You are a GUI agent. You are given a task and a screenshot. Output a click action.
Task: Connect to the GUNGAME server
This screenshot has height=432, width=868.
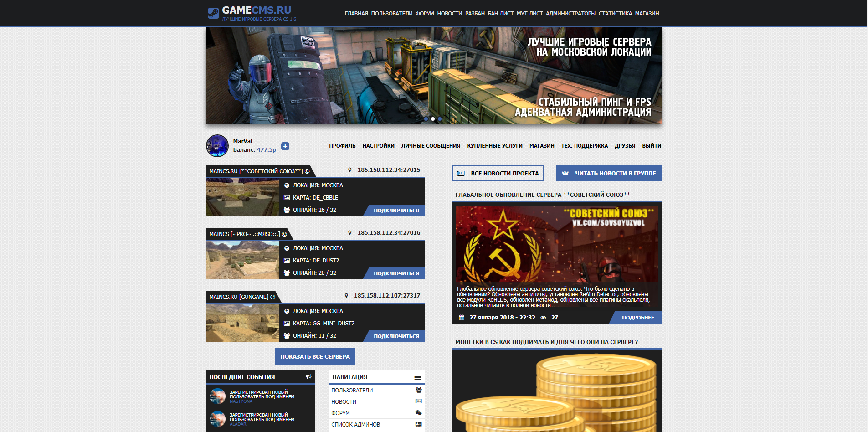(x=395, y=336)
